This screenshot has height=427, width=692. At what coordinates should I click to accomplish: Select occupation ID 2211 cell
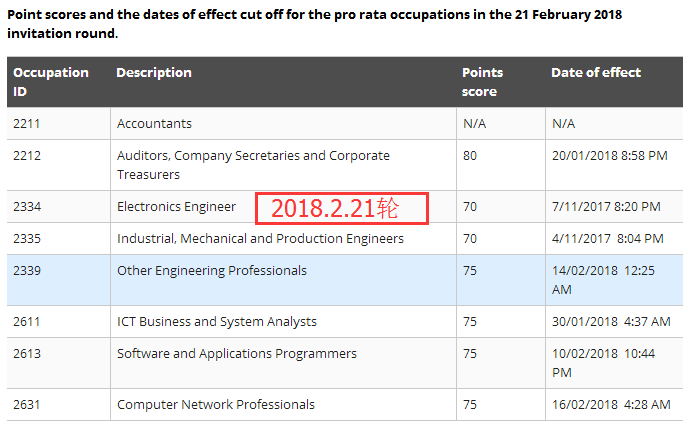[x=29, y=124]
